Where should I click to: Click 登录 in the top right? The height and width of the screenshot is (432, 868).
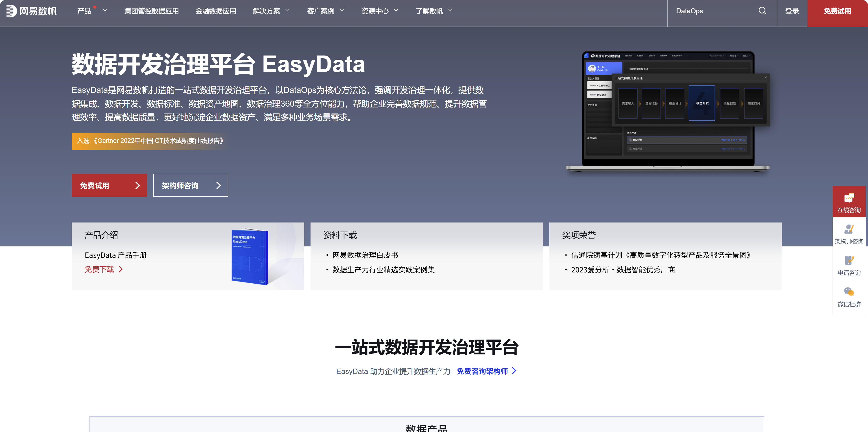pyautogui.click(x=792, y=11)
